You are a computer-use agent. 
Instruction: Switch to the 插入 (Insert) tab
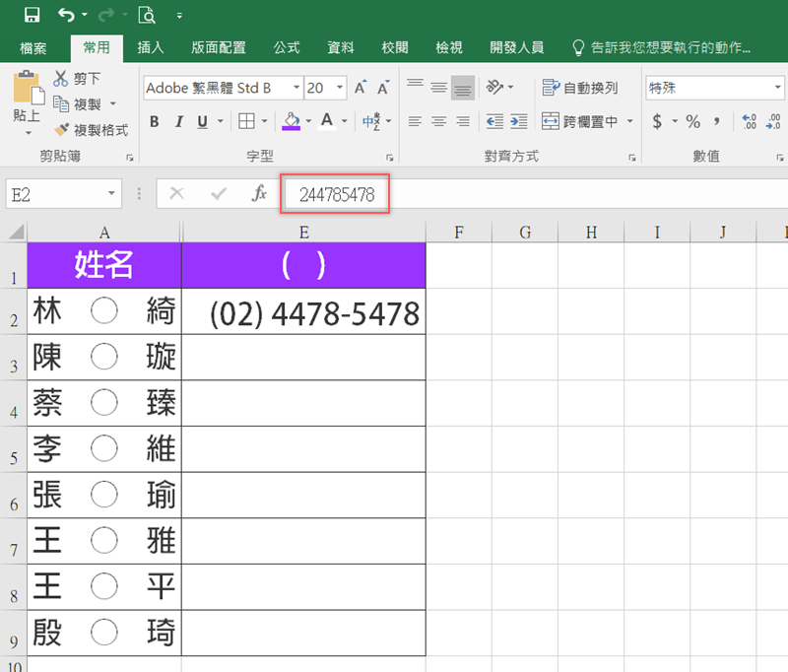151,47
